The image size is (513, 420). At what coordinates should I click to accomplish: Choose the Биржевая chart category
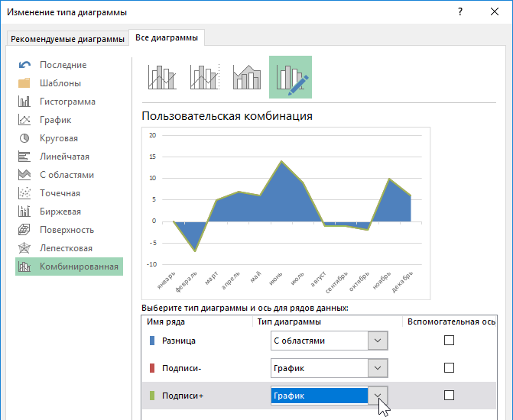[60, 212]
